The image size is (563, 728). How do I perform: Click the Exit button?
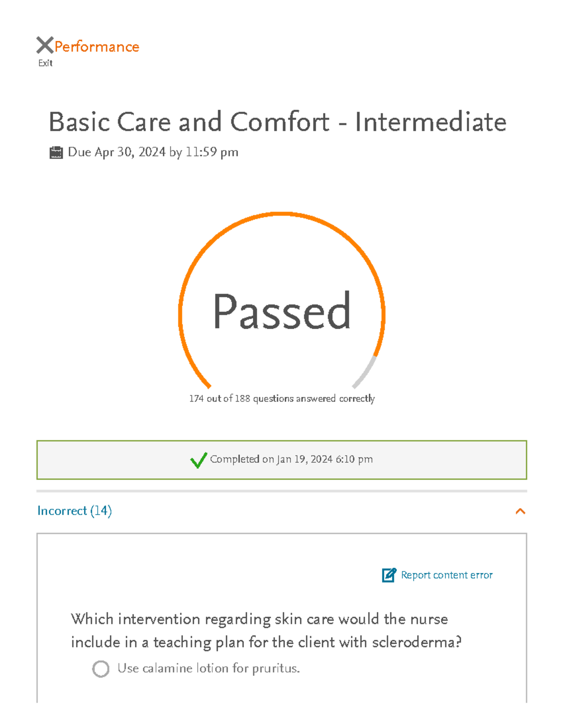point(45,62)
